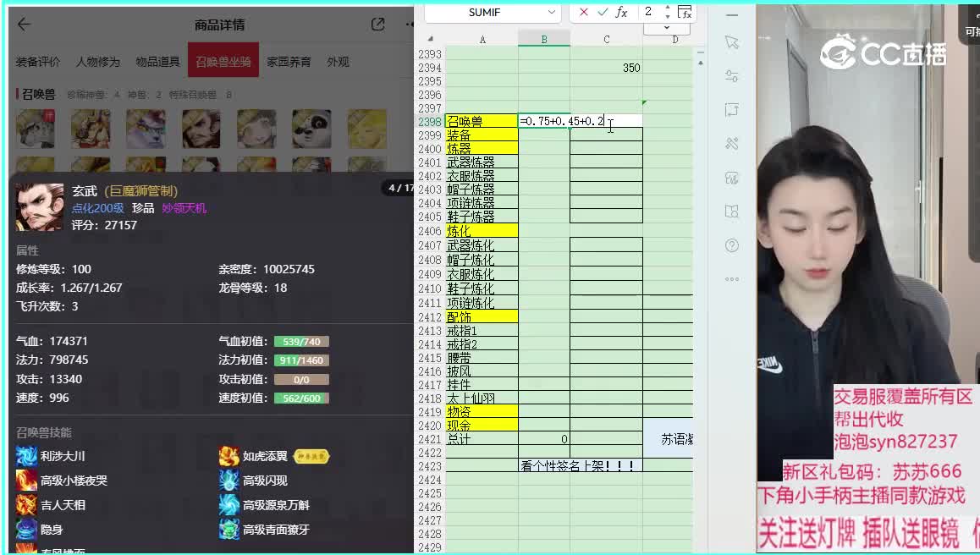Select column A header
The image size is (980, 555).
tap(482, 40)
